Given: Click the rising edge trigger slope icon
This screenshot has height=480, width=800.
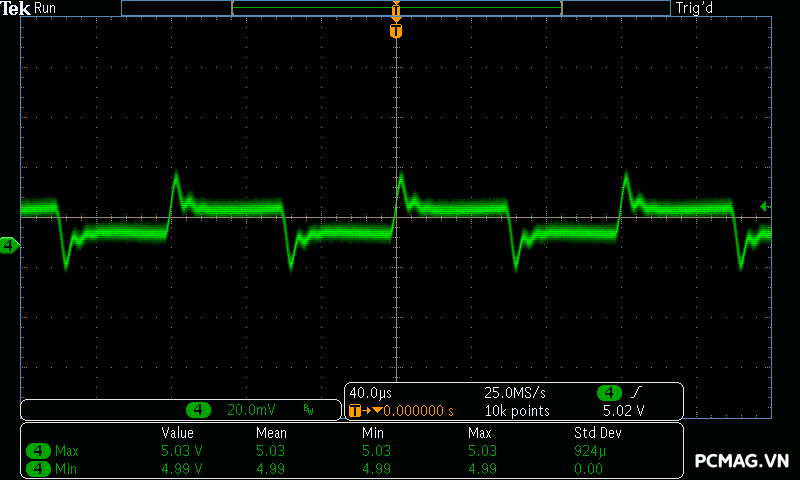Looking at the screenshot, I should click(636, 393).
